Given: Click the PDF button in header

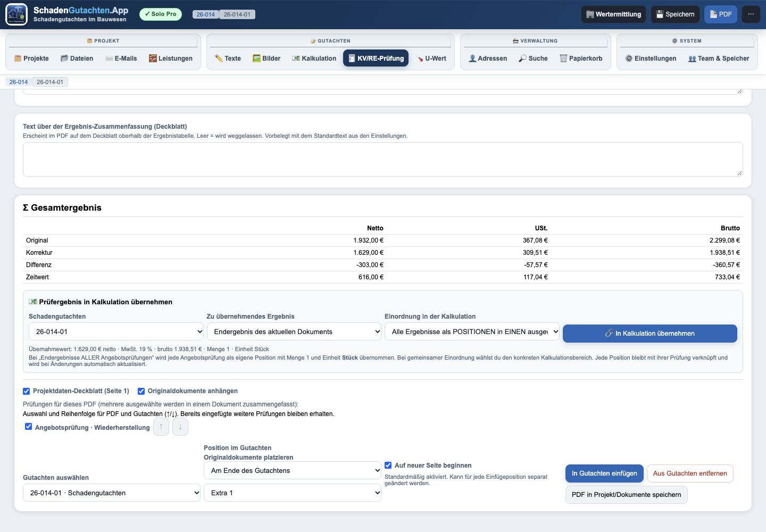Looking at the screenshot, I should click(x=721, y=14).
